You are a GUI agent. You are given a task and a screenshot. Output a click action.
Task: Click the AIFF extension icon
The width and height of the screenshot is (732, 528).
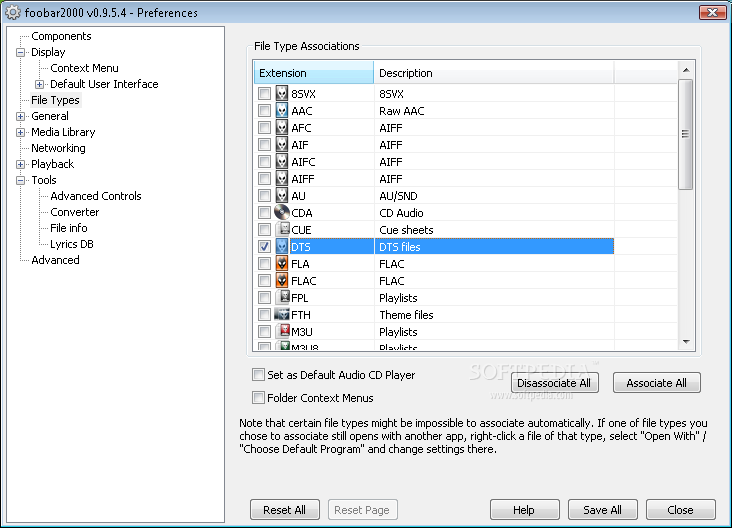(x=282, y=178)
